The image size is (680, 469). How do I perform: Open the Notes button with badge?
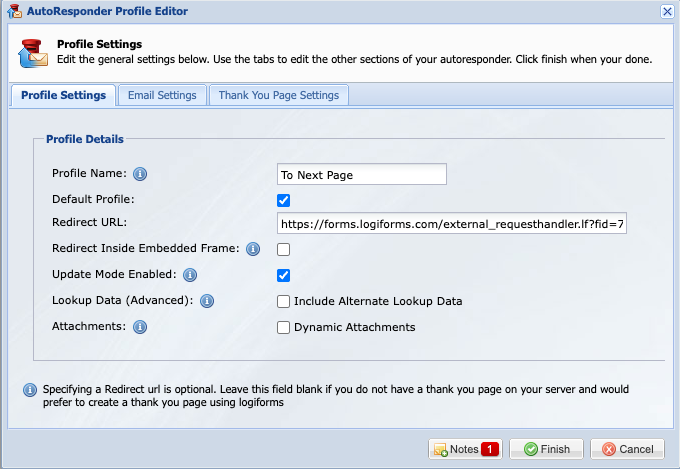tap(466, 449)
